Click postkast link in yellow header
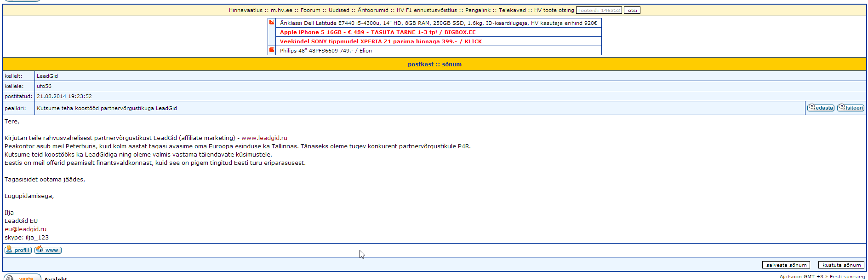The image size is (868, 280). [420, 64]
